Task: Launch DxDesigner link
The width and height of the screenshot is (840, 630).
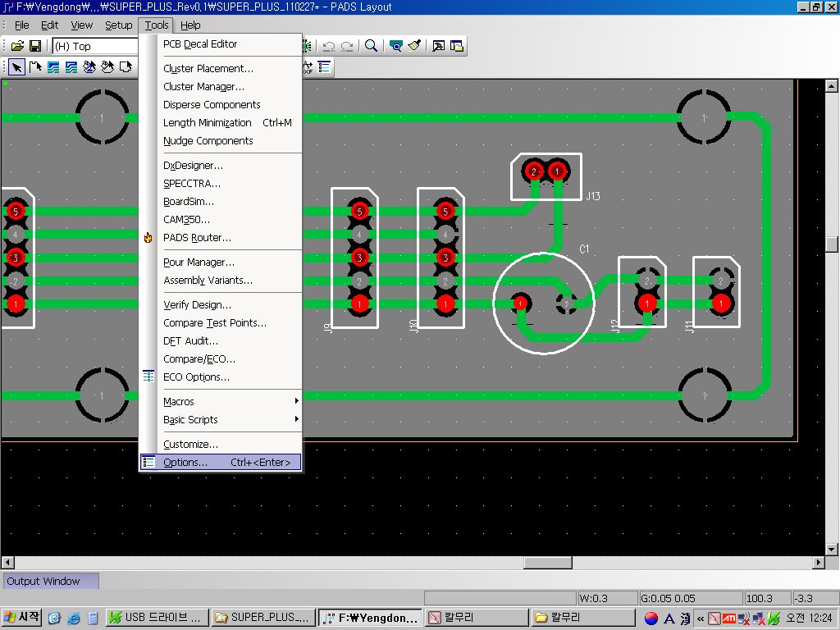Action: pyautogui.click(x=221, y=166)
